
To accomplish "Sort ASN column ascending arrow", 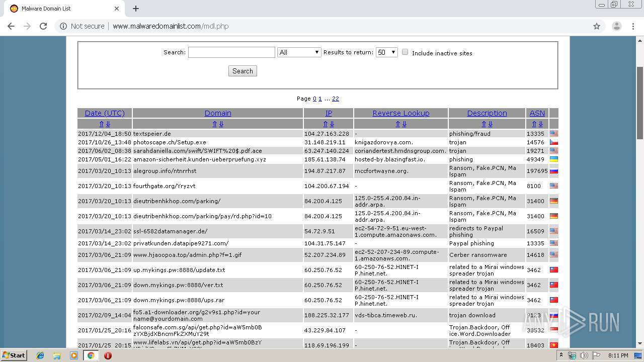I will [534, 124].
